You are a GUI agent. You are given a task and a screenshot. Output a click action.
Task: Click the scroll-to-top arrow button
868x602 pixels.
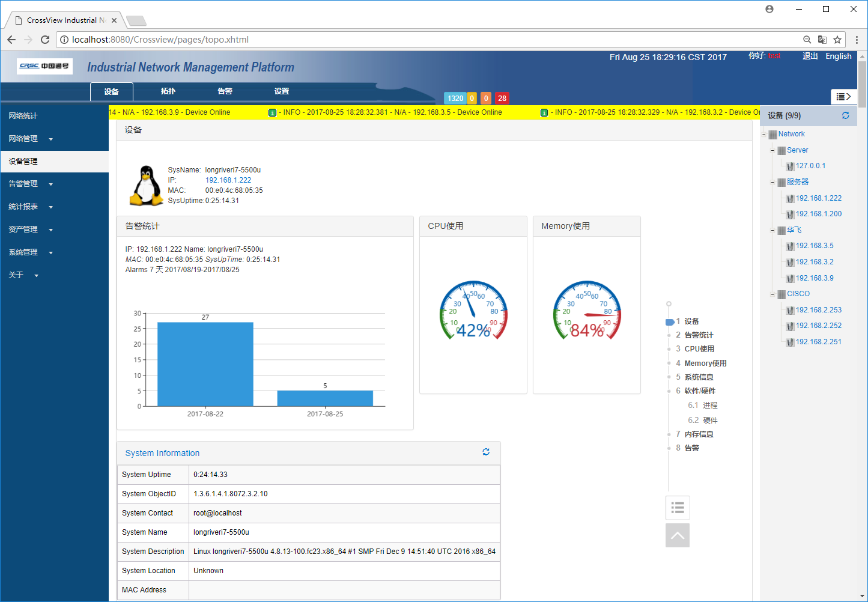click(x=677, y=535)
